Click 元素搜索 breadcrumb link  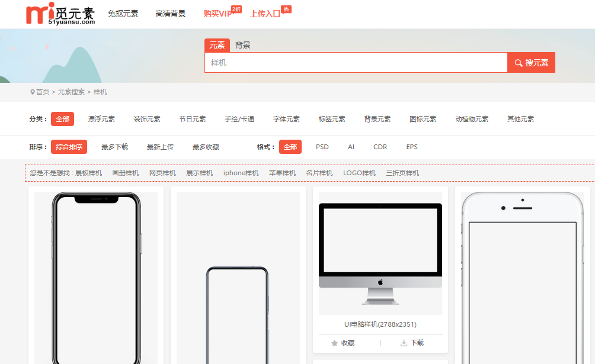click(71, 92)
